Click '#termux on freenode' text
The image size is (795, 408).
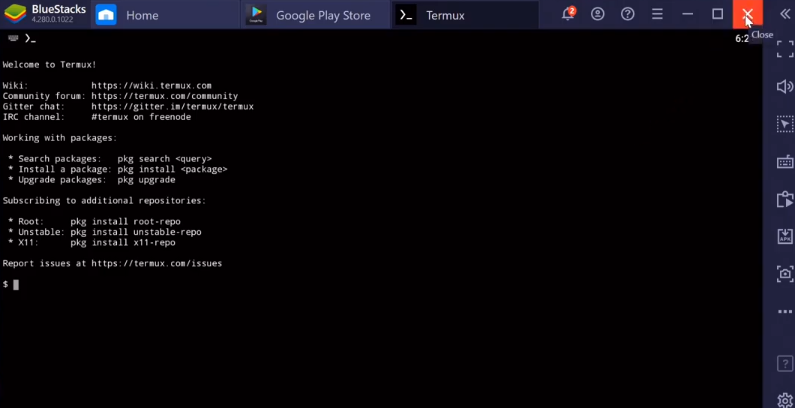[141, 117]
